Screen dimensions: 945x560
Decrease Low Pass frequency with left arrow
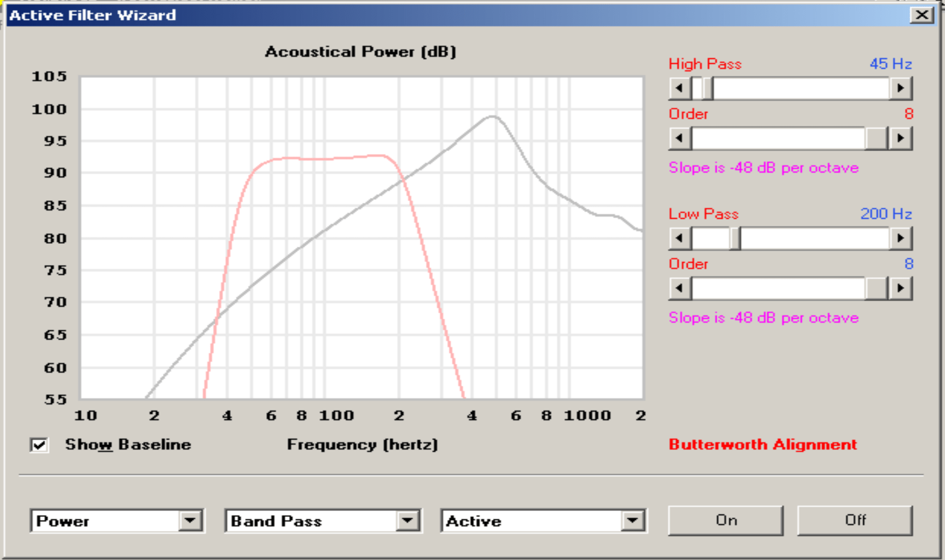click(680, 238)
